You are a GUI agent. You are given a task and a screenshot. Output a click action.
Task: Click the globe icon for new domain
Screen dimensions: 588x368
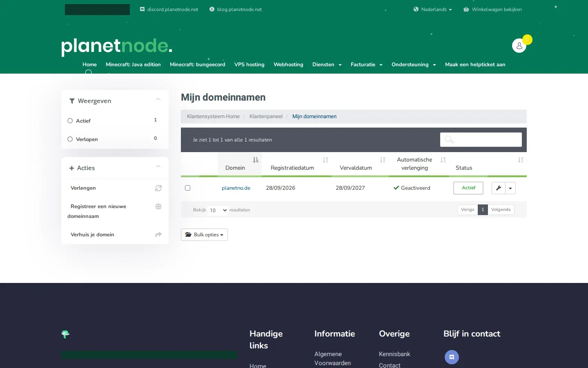158,206
